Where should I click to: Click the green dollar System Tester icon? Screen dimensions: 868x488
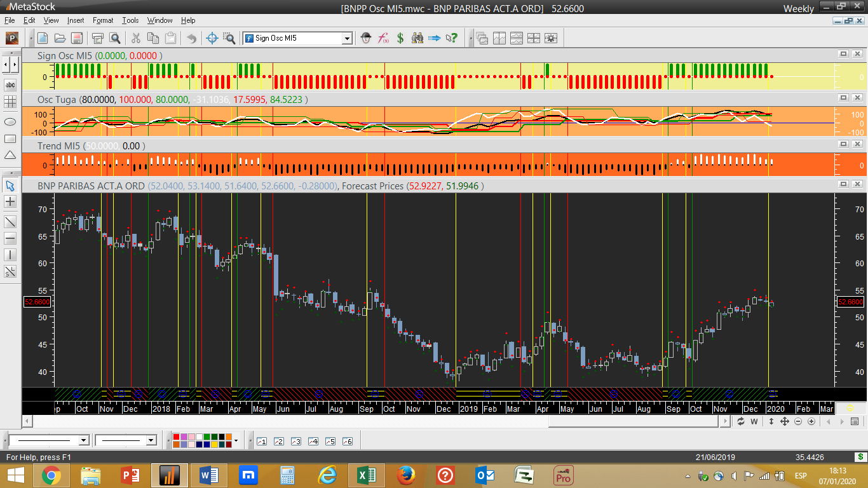coord(400,38)
